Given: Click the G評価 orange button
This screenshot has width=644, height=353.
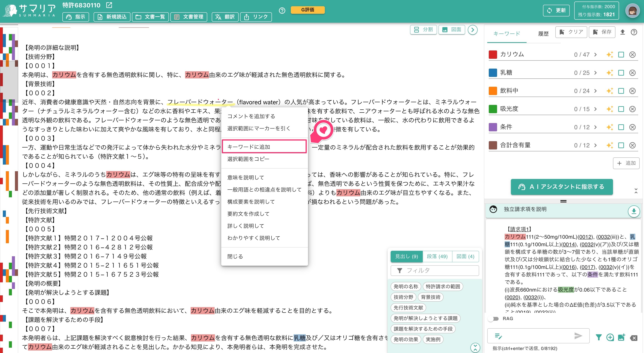Looking at the screenshot, I should 307,10.
